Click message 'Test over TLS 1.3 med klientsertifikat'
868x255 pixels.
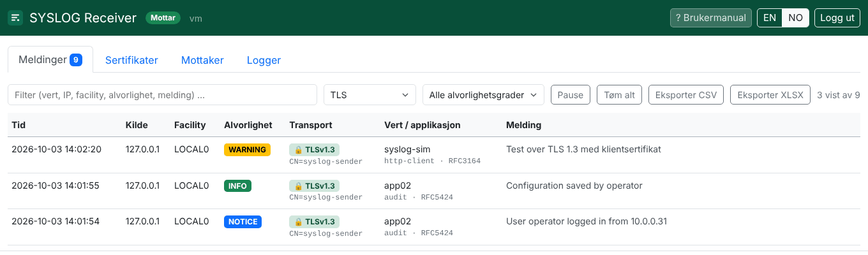pyautogui.click(x=583, y=149)
